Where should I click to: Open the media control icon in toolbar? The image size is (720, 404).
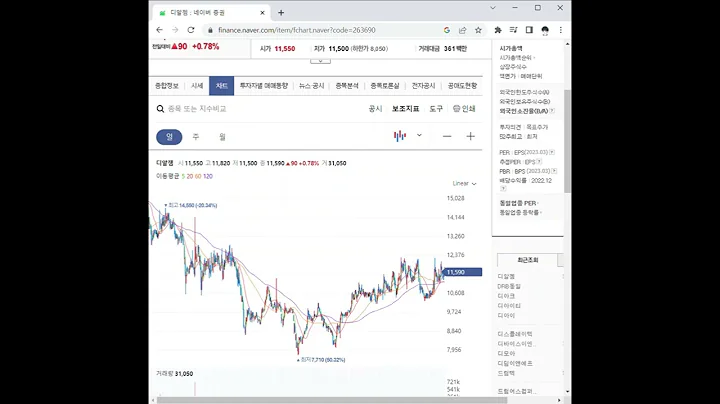513,30
